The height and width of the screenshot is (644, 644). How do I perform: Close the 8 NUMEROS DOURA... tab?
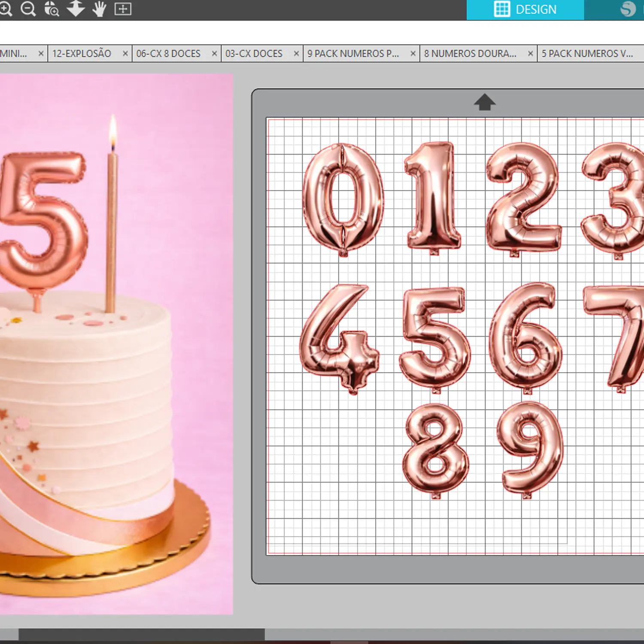pyautogui.click(x=531, y=54)
